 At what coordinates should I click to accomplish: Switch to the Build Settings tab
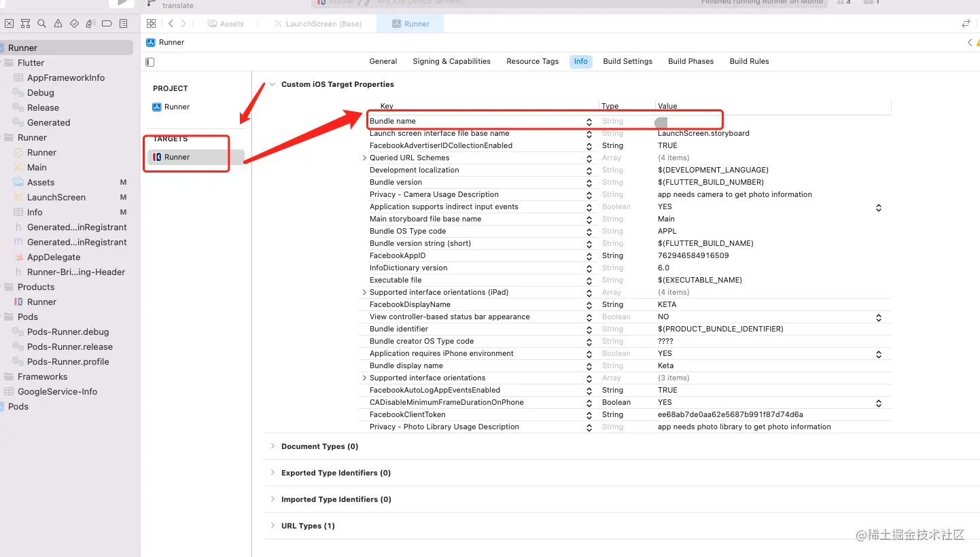(627, 61)
